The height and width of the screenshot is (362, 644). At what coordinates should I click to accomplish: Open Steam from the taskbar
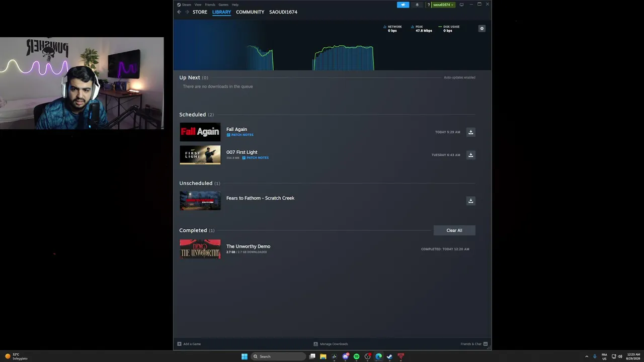point(389,356)
